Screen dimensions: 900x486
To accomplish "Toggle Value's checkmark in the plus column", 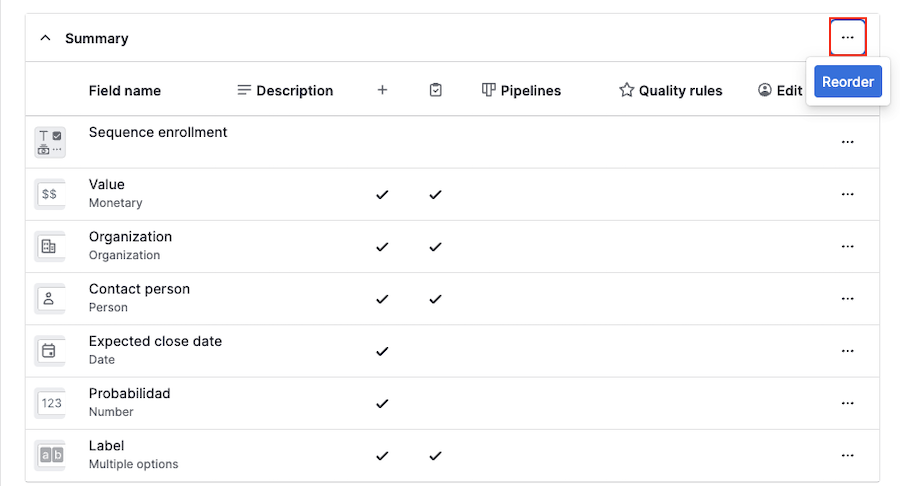I will pyautogui.click(x=382, y=194).
